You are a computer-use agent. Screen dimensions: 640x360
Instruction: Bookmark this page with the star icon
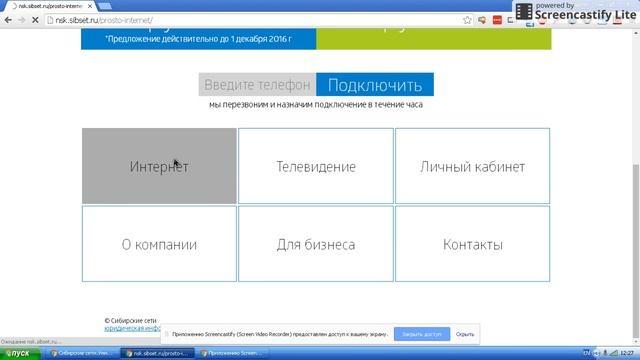(467, 20)
